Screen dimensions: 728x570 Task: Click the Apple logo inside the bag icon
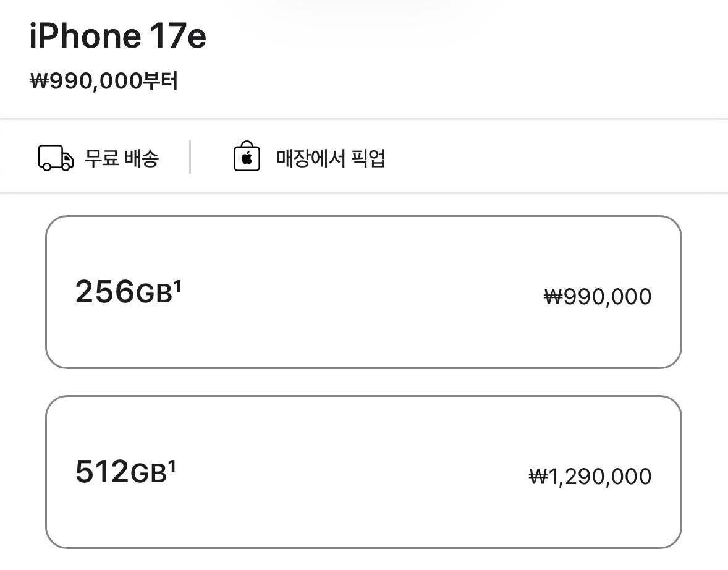(247, 160)
